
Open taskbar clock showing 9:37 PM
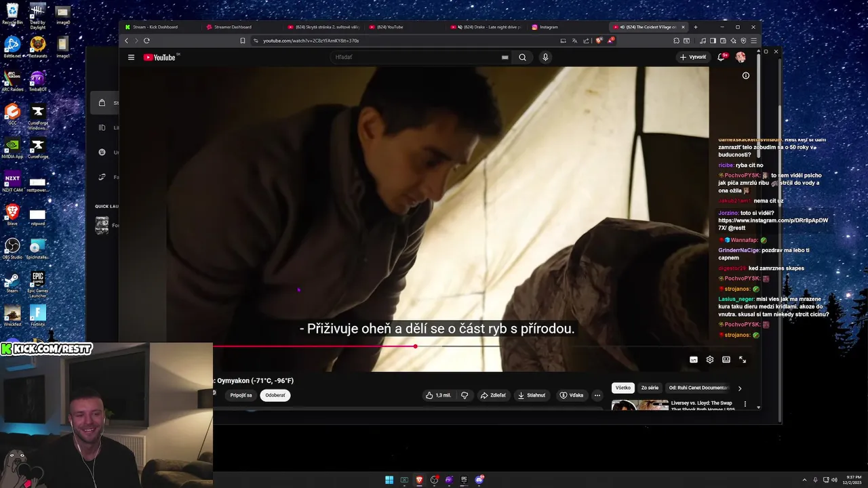[853, 480]
